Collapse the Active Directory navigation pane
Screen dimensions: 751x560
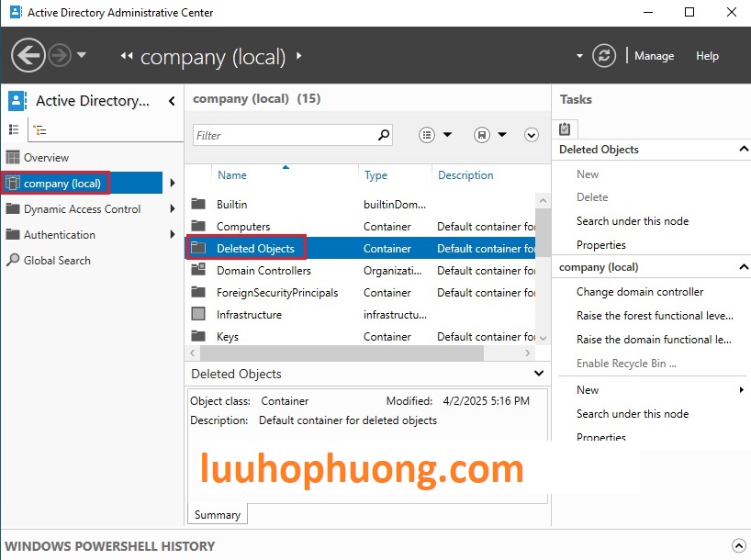pos(172,101)
